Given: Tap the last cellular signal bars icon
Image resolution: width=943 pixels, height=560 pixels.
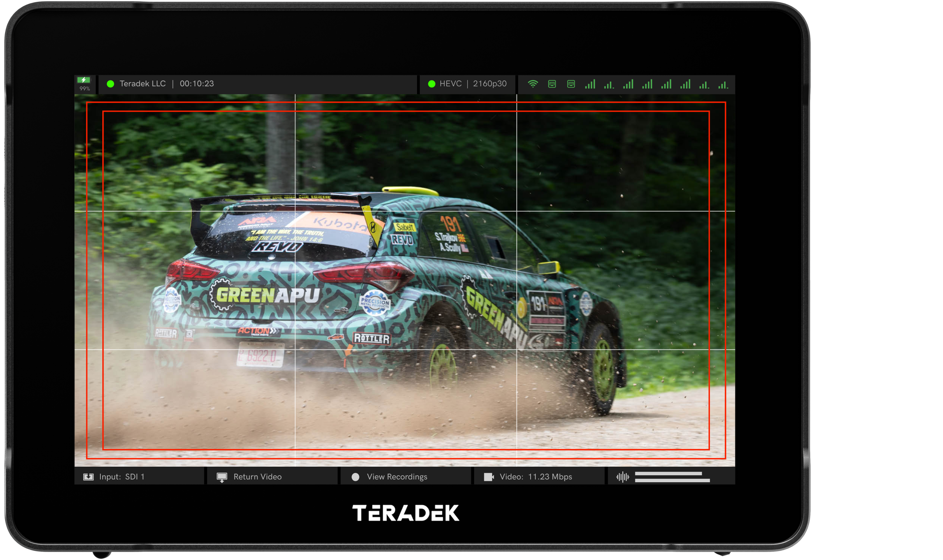Looking at the screenshot, I should pyautogui.click(x=723, y=85).
